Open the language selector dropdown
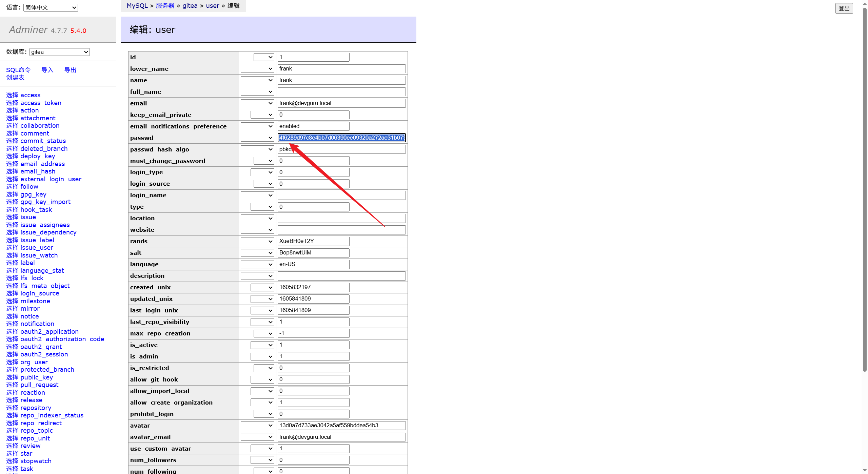The width and height of the screenshot is (868, 474). click(51, 7)
